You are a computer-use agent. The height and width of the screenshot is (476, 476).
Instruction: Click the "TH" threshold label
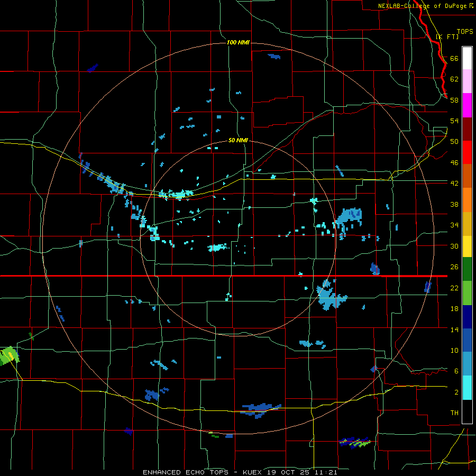click(454, 413)
